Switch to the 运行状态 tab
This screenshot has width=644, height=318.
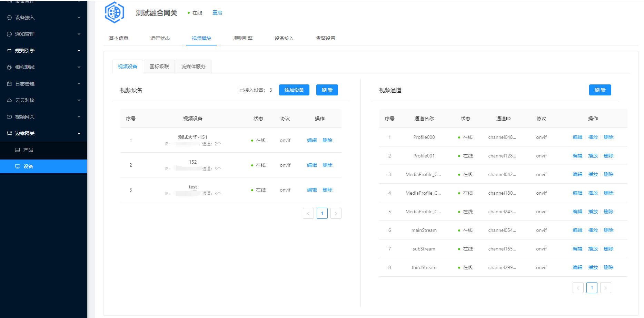[160, 38]
